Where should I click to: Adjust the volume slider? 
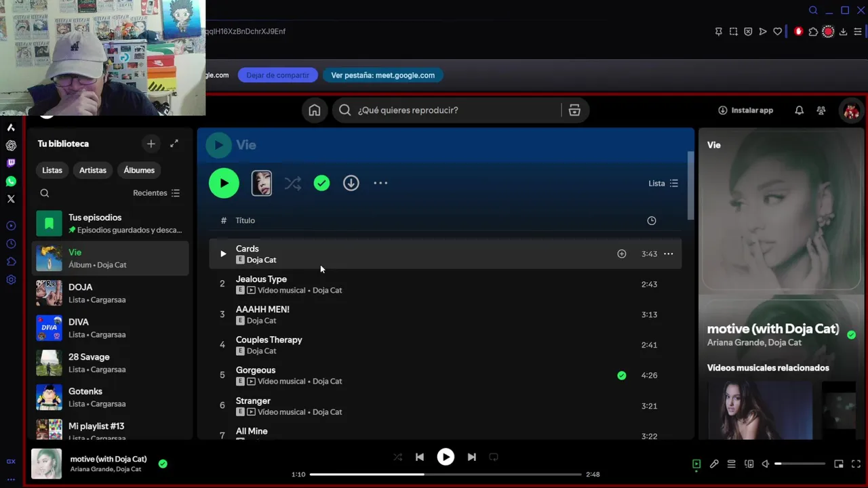pos(800,464)
